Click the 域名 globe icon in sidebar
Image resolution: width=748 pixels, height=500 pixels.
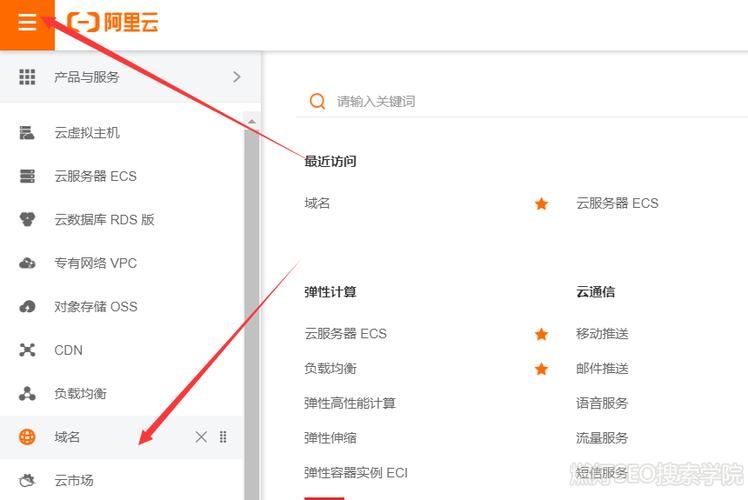27,437
